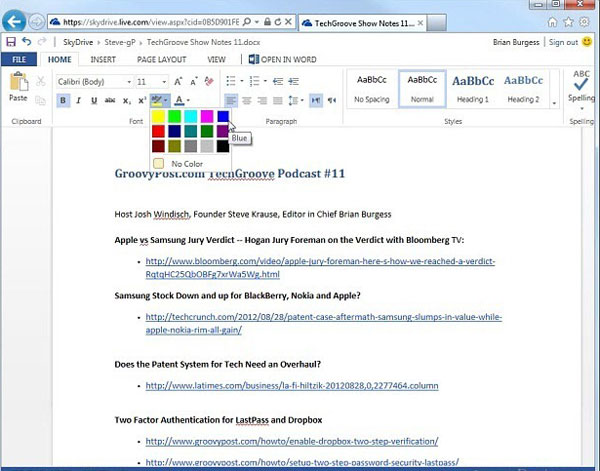Apply the No Spacing style
Viewport: 600px width, 471px height.
(372, 89)
